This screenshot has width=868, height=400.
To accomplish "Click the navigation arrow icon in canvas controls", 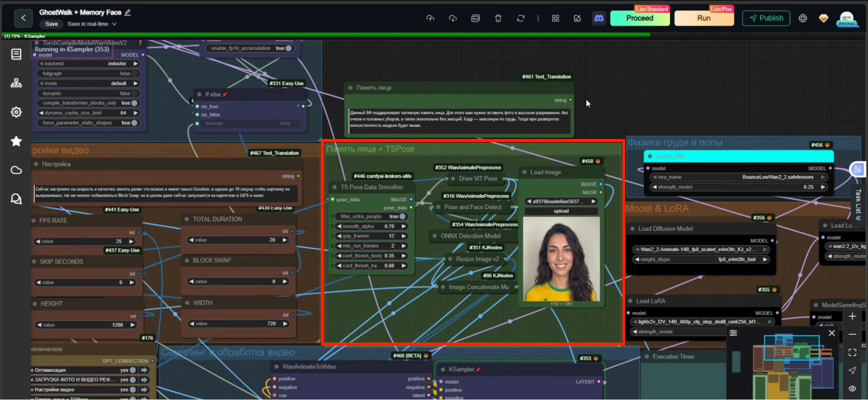I will coord(852,370).
